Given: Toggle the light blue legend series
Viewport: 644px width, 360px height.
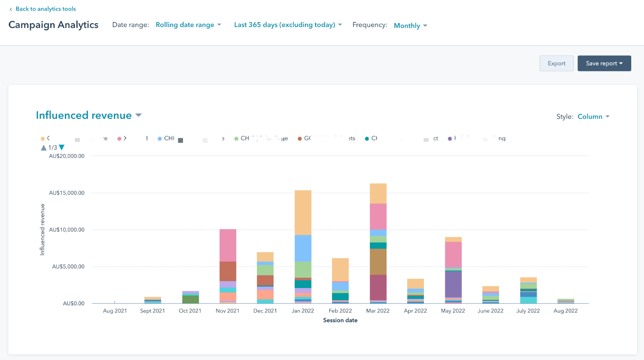Looking at the screenshot, I should pyautogui.click(x=160, y=139).
